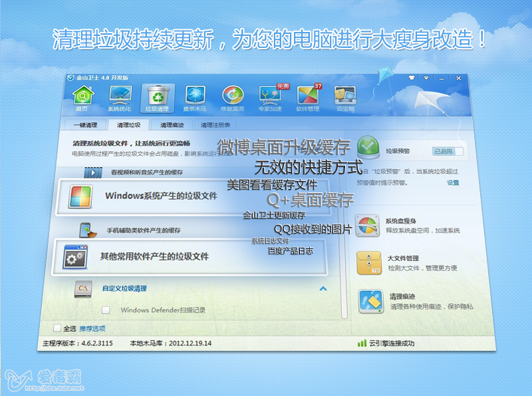The image size is (532, 396).
Task: Click the 金山卫士 shield logo in title bar
Action: [70, 78]
